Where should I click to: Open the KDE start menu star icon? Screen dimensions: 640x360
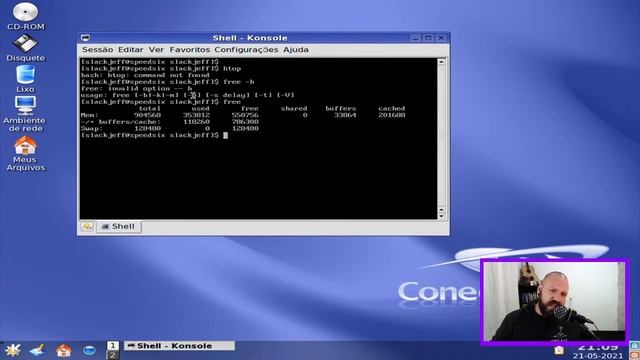[x=13, y=350]
